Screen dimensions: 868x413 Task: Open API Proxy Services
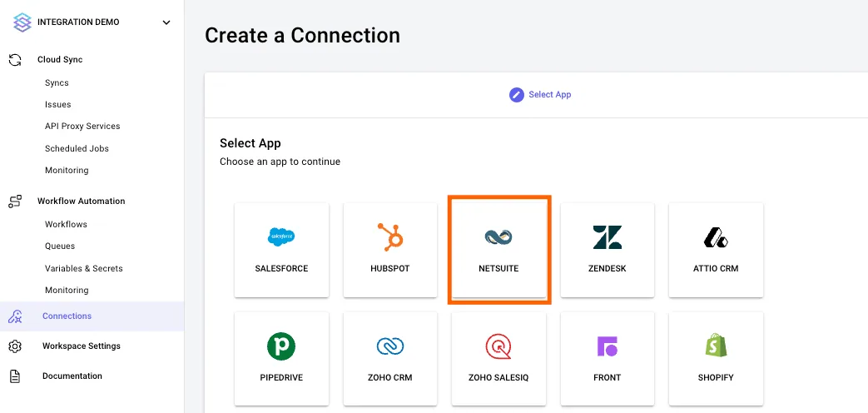(82, 127)
